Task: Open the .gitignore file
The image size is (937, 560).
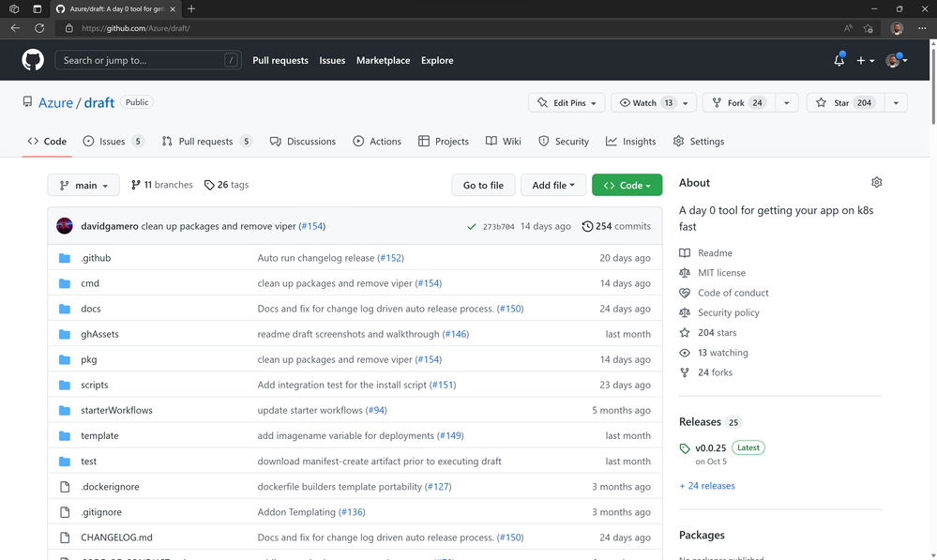Action: coord(101,511)
